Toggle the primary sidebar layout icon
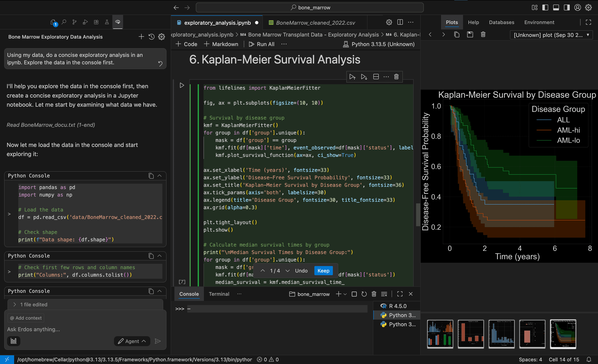The height and width of the screenshot is (364, 598). [545, 7]
